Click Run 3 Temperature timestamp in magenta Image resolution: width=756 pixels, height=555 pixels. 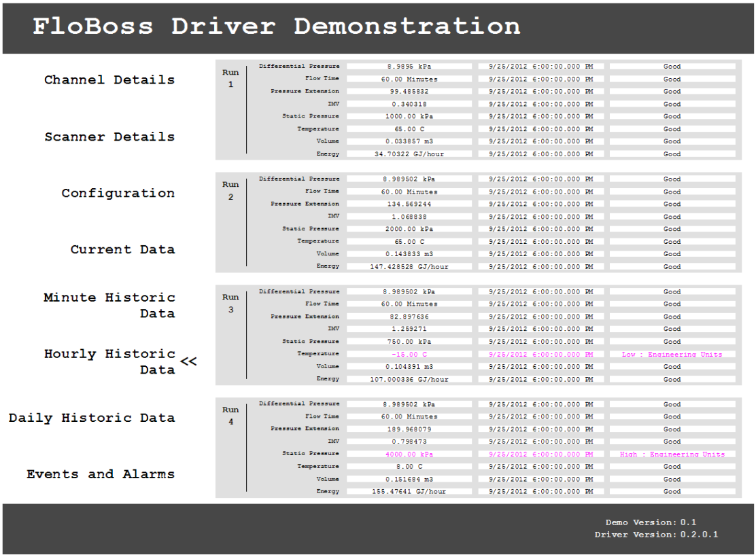[x=541, y=355]
